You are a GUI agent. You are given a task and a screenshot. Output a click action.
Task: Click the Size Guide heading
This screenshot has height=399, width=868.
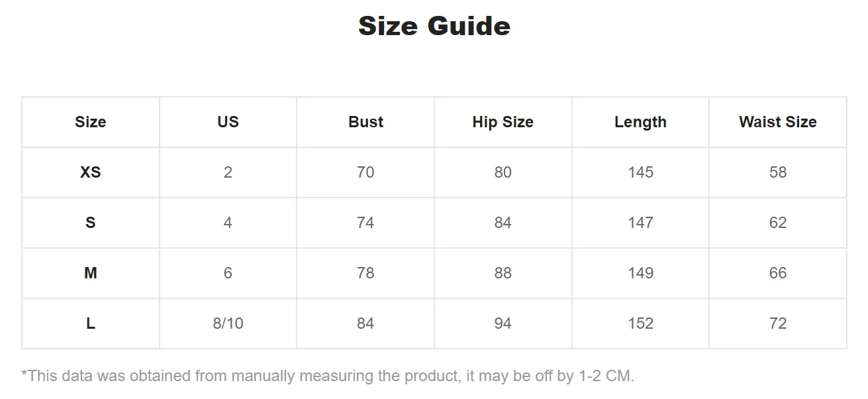point(434,27)
